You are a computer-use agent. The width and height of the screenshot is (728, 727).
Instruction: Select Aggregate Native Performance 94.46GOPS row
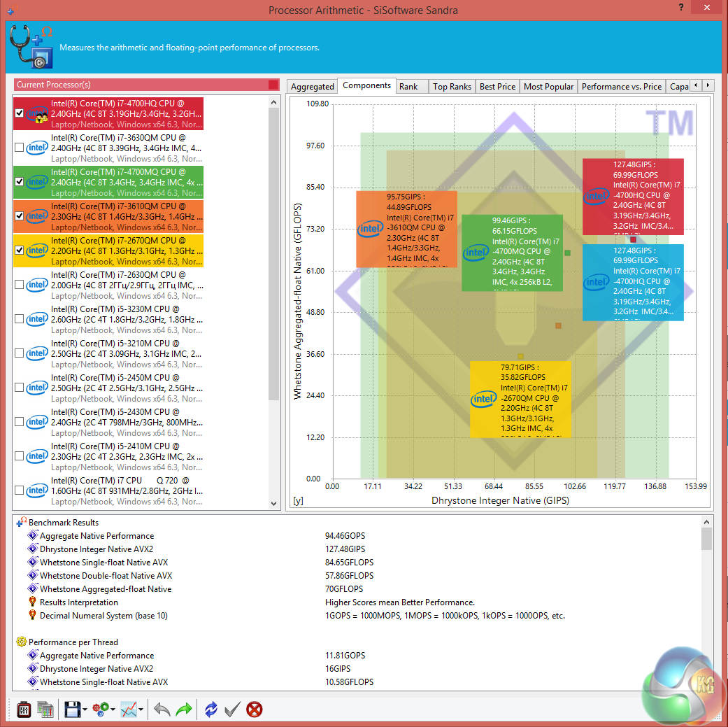[x=357, y=536]
